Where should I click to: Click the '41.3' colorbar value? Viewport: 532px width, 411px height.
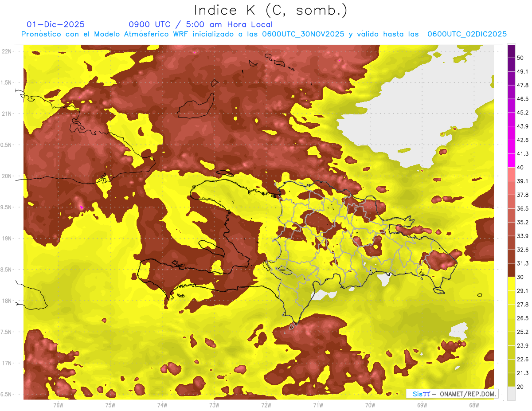click(x=523, y=154)
